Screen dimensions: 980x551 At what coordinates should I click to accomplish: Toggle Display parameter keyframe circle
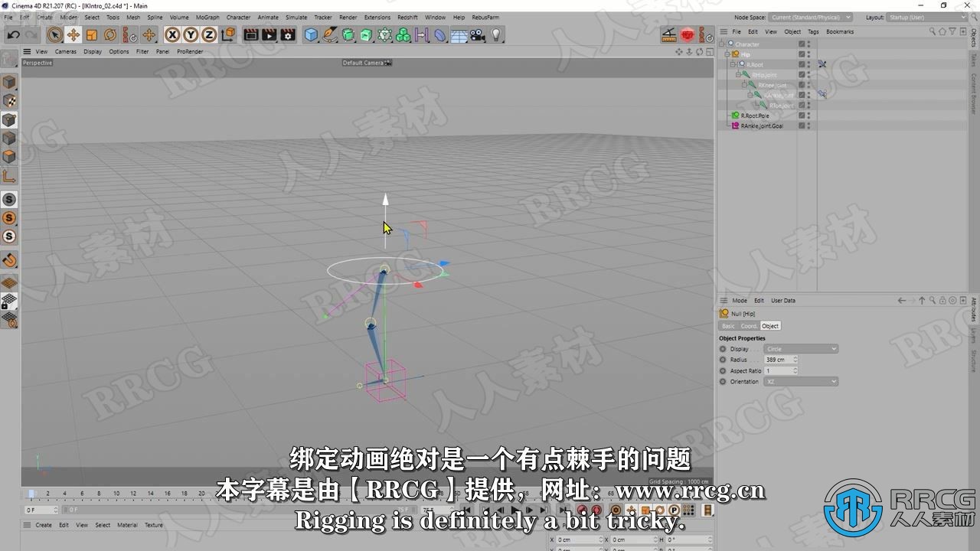[723, 349]
